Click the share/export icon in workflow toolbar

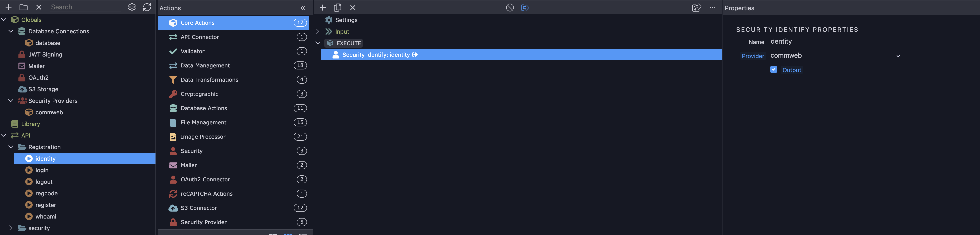(696, 8)
